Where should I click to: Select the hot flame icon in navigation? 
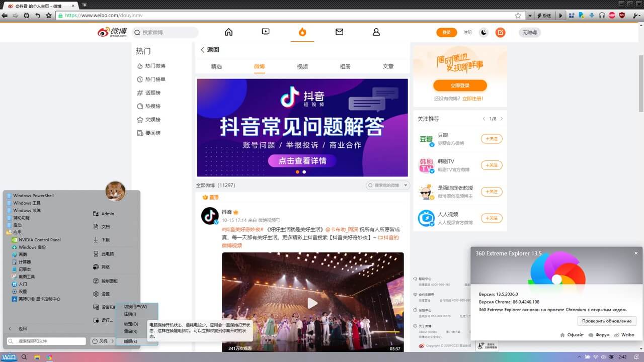click(x=302, y=32)
